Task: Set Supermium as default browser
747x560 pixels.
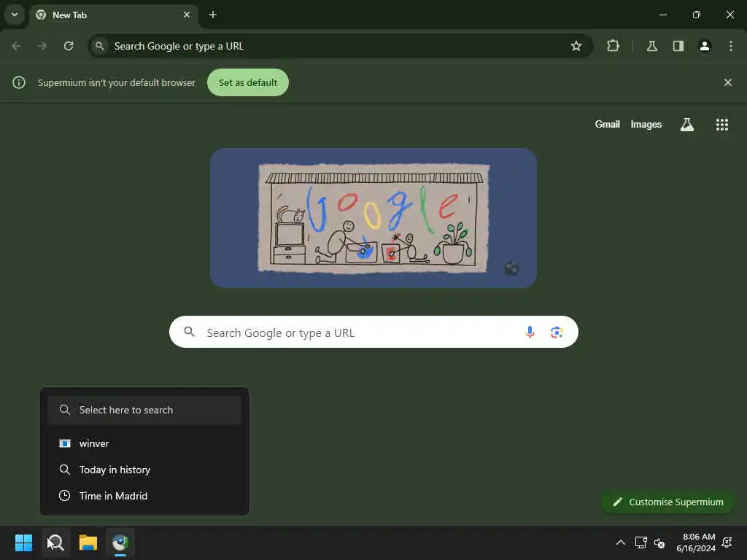Action: (248, 82)
